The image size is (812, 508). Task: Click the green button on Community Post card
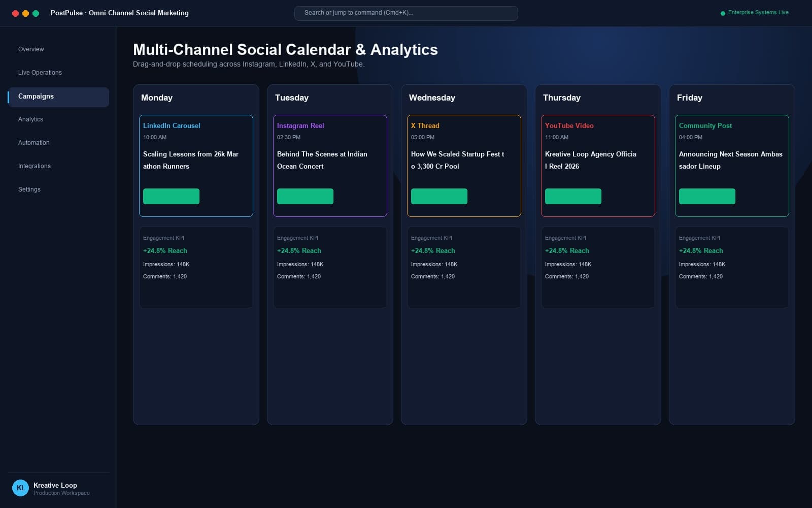click(707, 196)
